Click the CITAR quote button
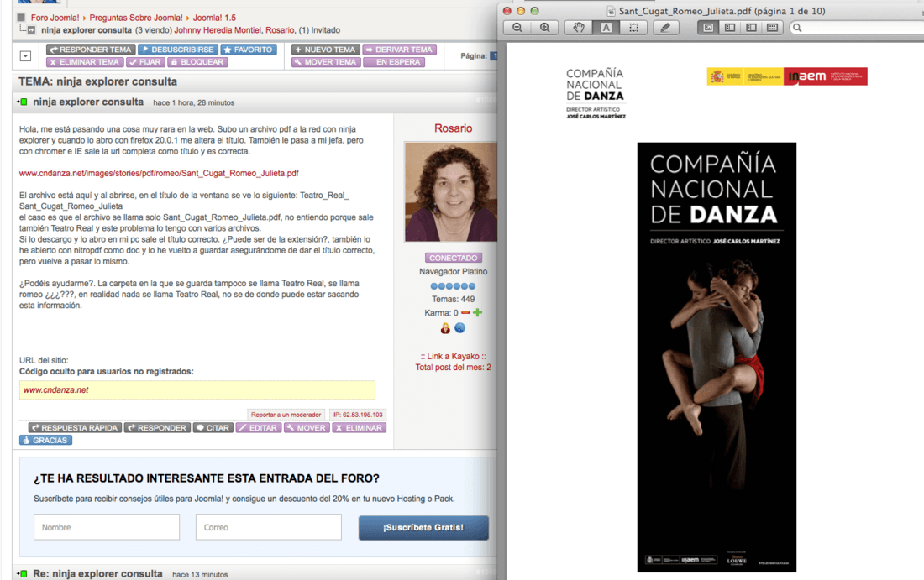 click(x=213, y=428)
